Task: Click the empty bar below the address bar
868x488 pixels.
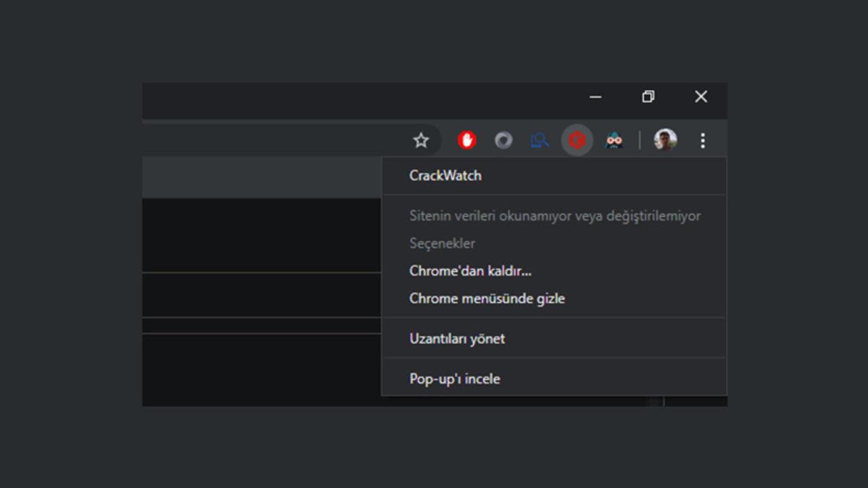Action: click(x=260, y=177)
